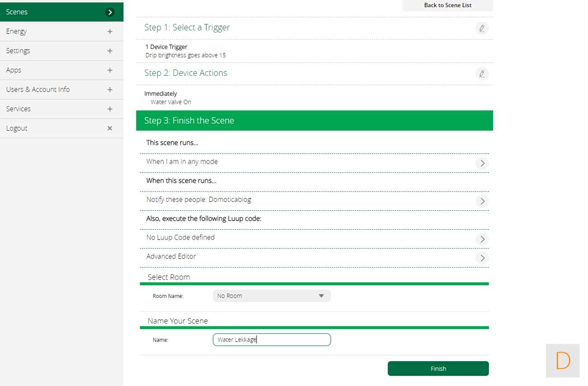The height and width of the screenshot is (386, 588).
Task: Open the Services menu item
Action: (x=19, y=109)
